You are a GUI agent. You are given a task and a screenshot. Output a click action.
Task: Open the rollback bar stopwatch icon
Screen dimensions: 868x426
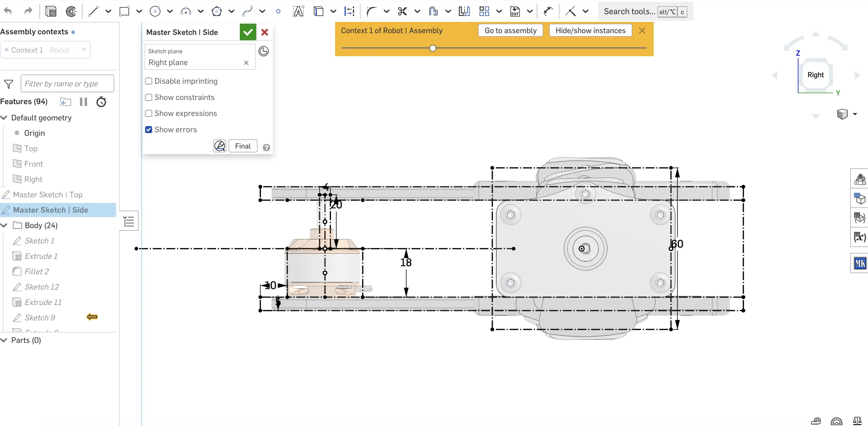pyautogui.click(x=101, y=102)
